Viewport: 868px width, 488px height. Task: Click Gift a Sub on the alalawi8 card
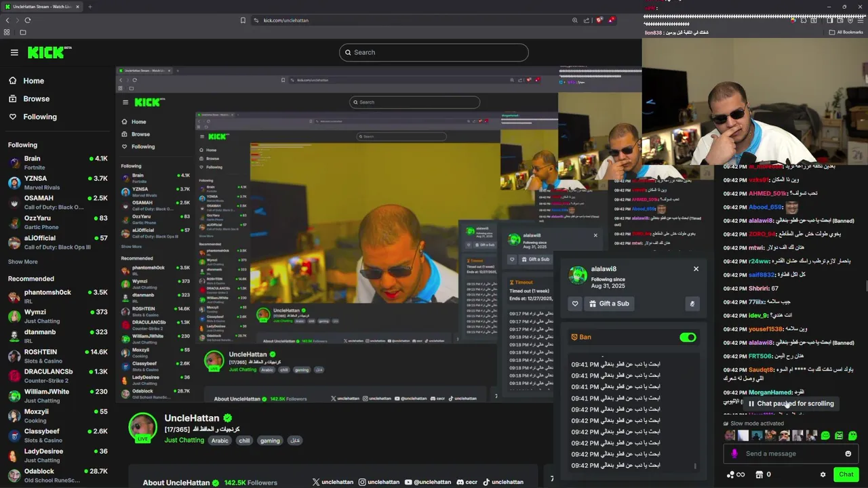pos(609,304)
